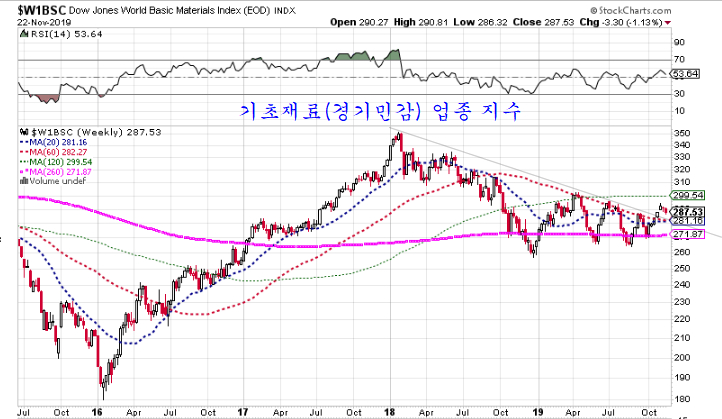The height and width of the screenshot is (419, 722).
Task: Click the 287.53 last price tag
Action: (x=688, y=212)
